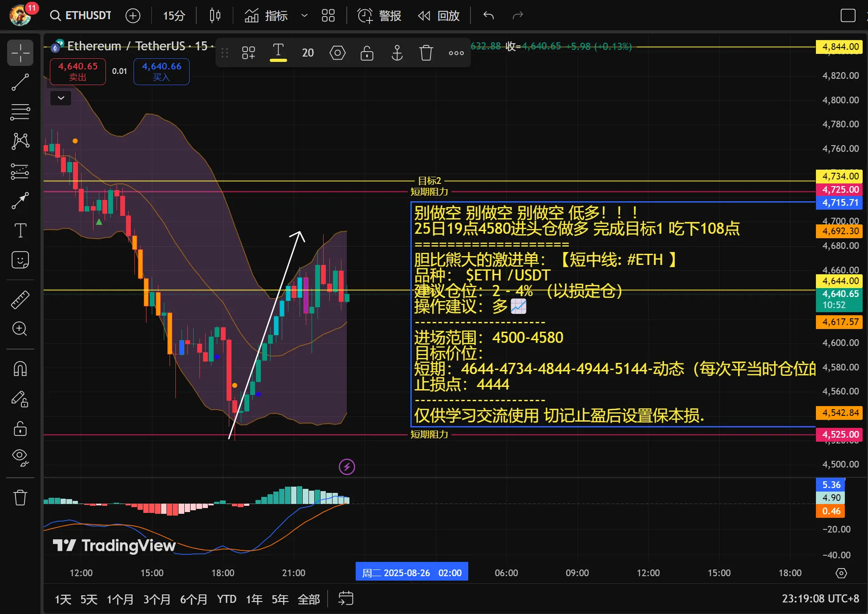Select the trend line drawing tool
The width and height of the screenshot is (868, 614).
pyautogui.click(x=20, y=82)
